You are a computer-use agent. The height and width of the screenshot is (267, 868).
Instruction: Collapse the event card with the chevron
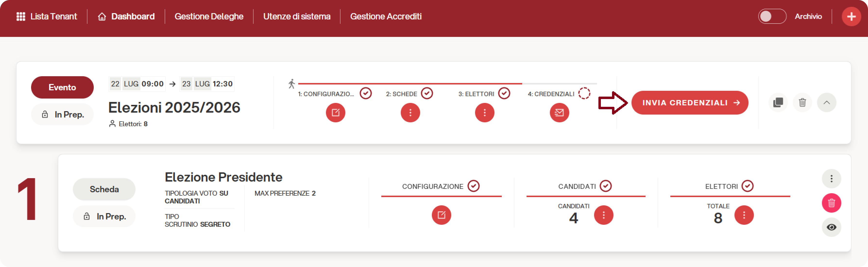pyautogui.click(x=826, y=102)
